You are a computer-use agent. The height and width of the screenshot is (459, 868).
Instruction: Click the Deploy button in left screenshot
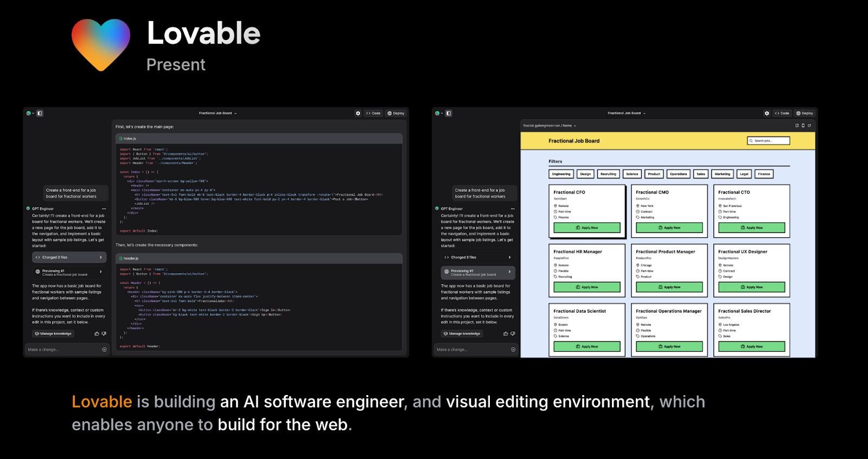396,113
